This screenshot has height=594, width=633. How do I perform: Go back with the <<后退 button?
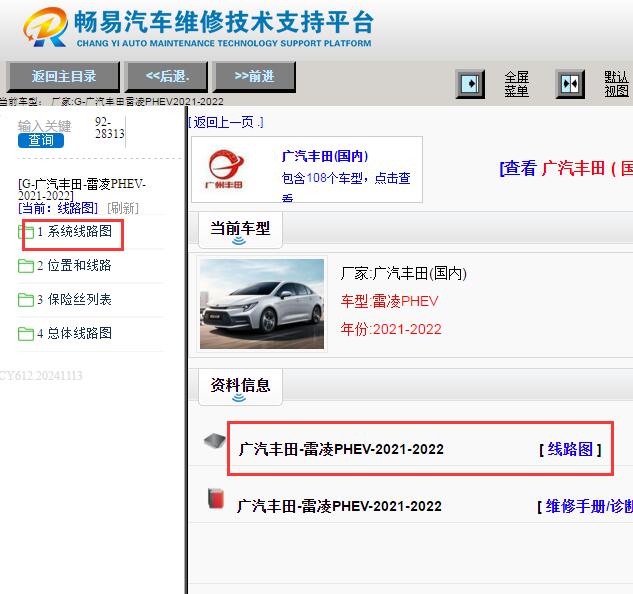pyautogui.click(x=167, y=76)
